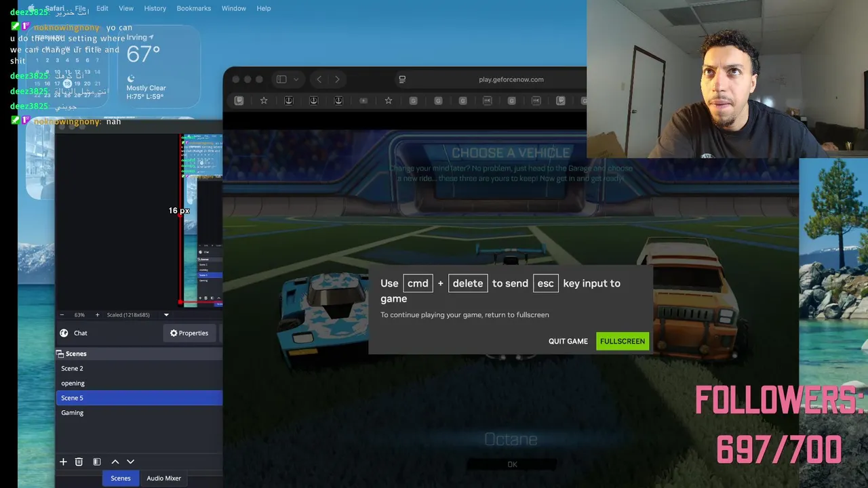Move scene down with the down arrow
Image resolution: width=868 pixels, height=488 pixels.
[x=130, y=462]
